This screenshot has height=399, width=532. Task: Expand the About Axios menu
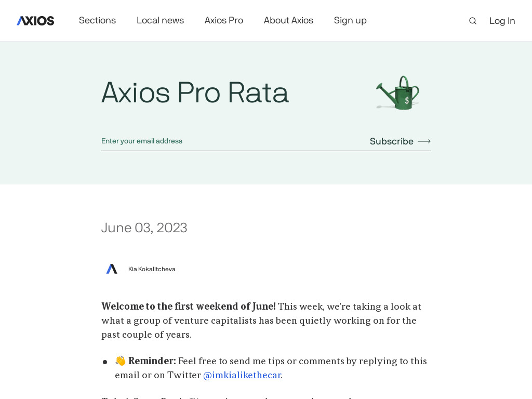(288, 20)
